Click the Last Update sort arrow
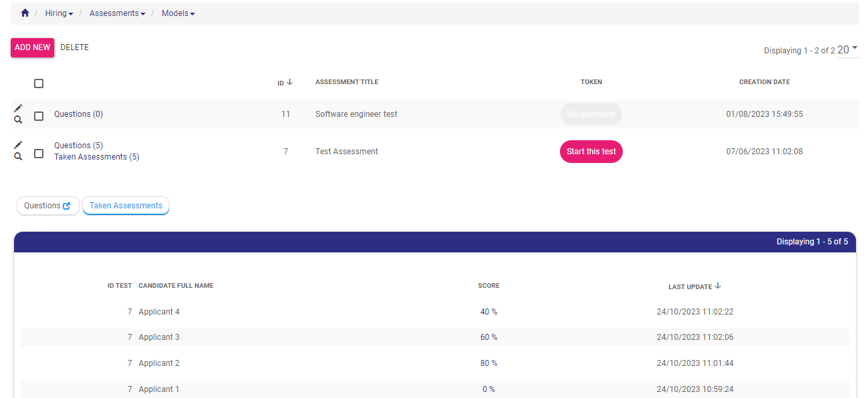Viewport: 868px width, 398px height. click(x=718, y=286)
